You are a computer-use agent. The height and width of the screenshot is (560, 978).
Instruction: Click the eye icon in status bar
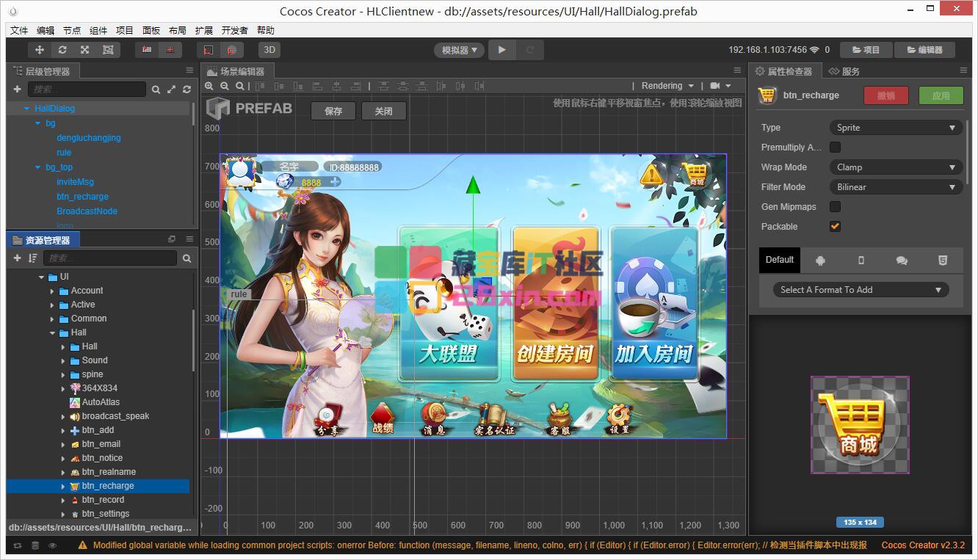tap(52, 545)
